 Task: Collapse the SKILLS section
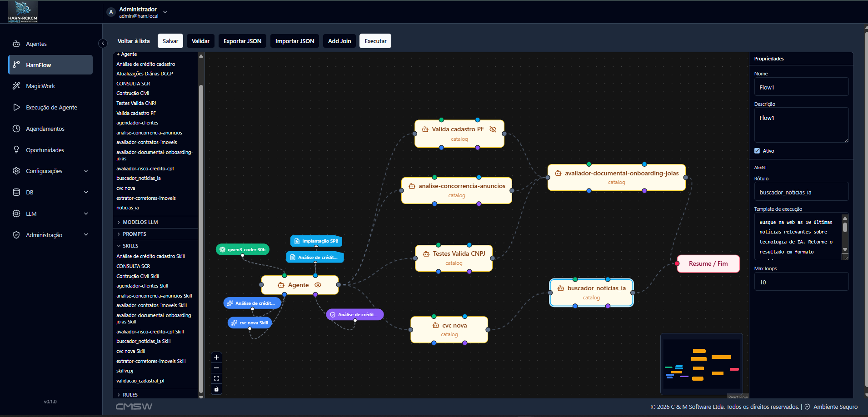155,246
